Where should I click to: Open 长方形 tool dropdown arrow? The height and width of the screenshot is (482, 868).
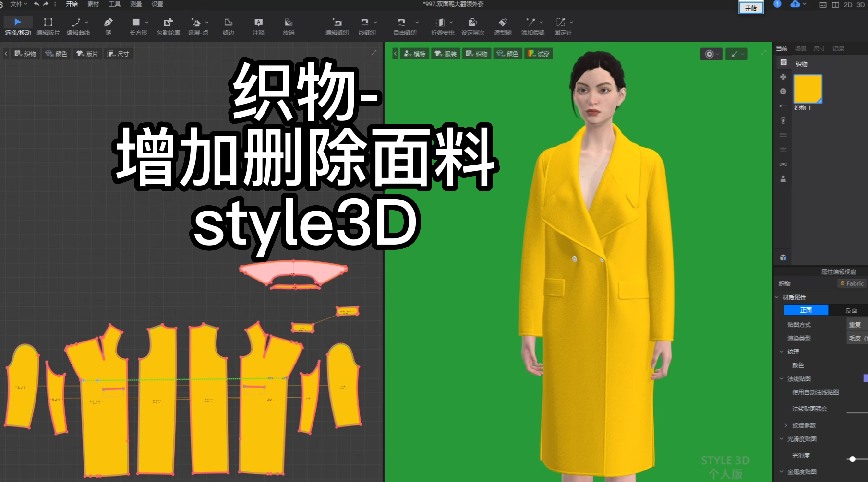(x=146, y=22)
